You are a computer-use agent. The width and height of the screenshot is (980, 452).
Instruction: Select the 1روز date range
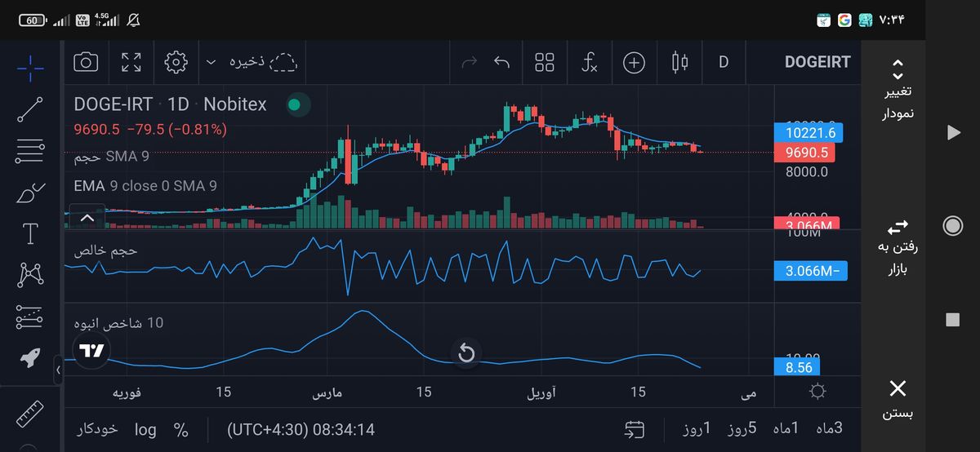pyautogui.click(x=697, y=428)
